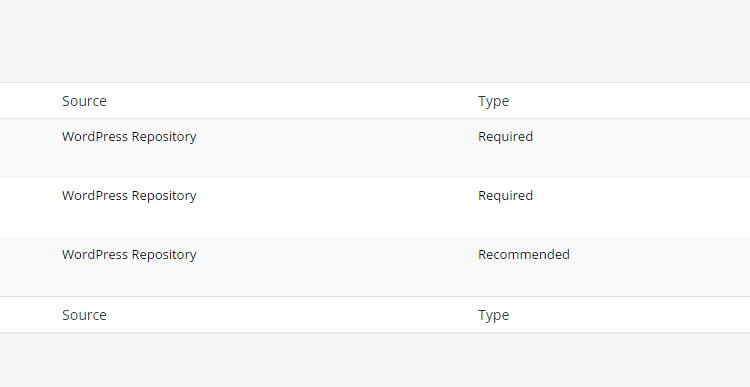750x387 pixels.
Task: Click blank cell area right of Recommended
Action: coord(660,266)
